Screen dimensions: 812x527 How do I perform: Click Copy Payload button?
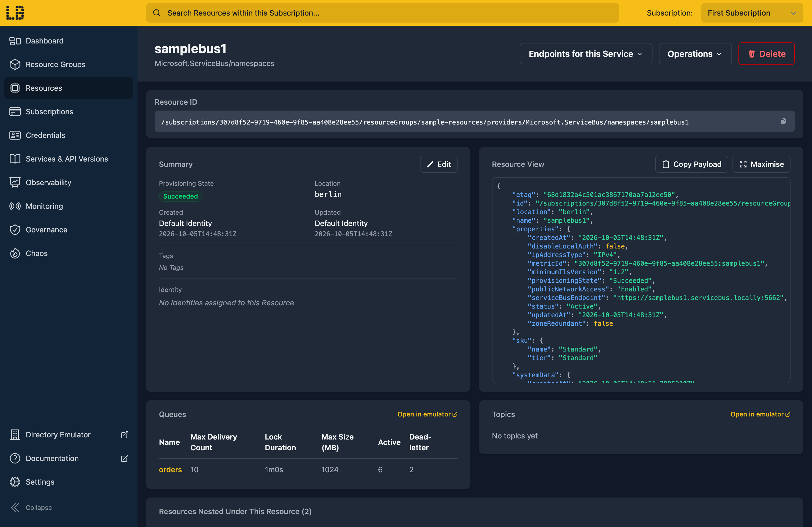[x=691, y=164]
